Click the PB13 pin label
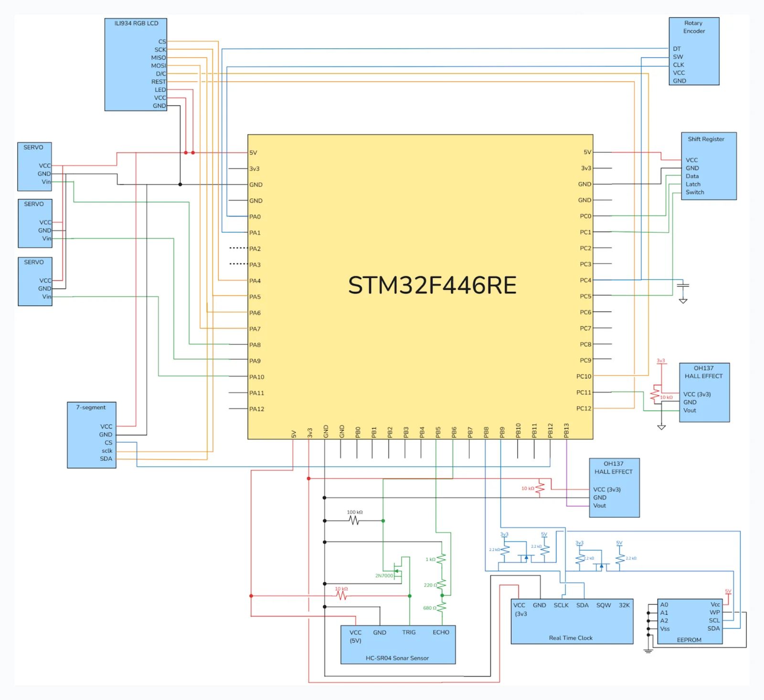 (566, 430)
